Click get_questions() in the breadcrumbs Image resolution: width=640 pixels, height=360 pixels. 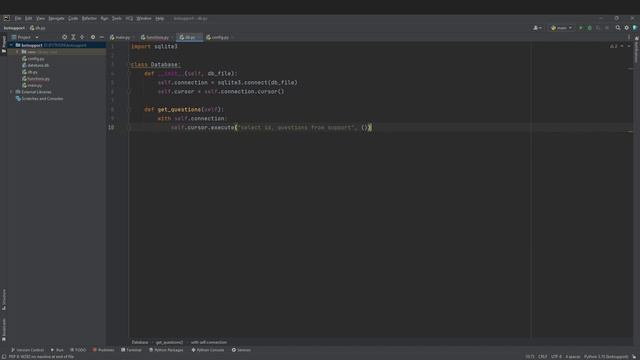coord(169,342)
